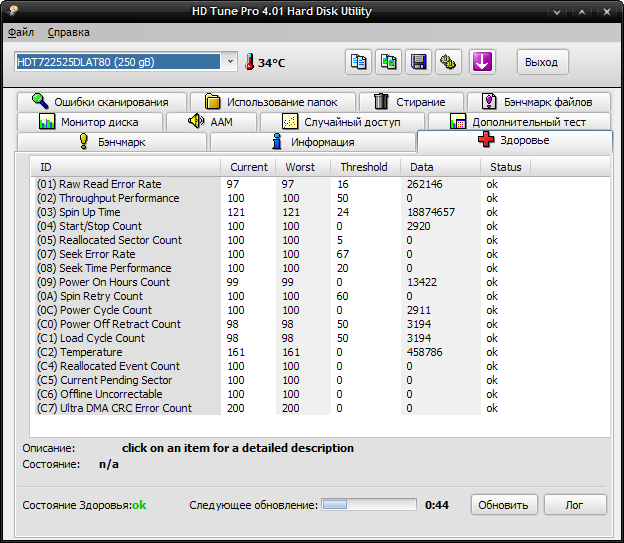
Task: Open the Информация tab
Action: click(311, 142)
